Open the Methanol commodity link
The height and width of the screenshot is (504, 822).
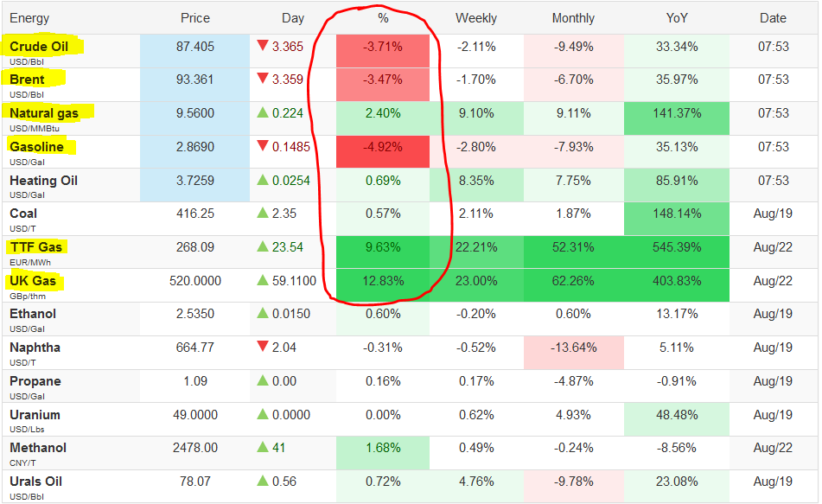point(38,448)
